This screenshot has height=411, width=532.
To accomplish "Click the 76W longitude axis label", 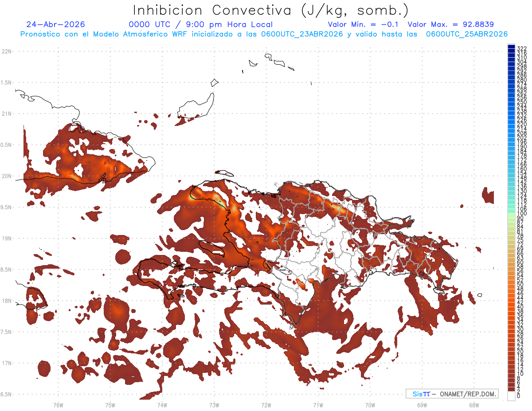I will 58,405.
